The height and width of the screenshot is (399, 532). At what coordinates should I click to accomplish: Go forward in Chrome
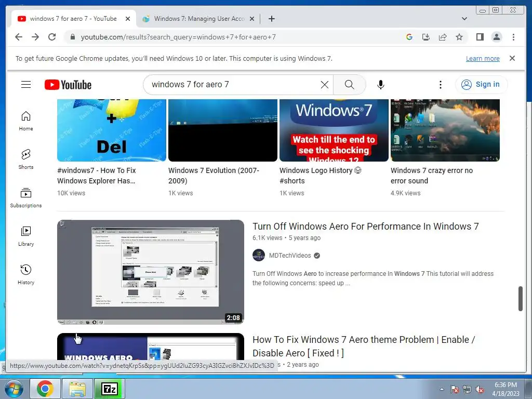point(35,37)
